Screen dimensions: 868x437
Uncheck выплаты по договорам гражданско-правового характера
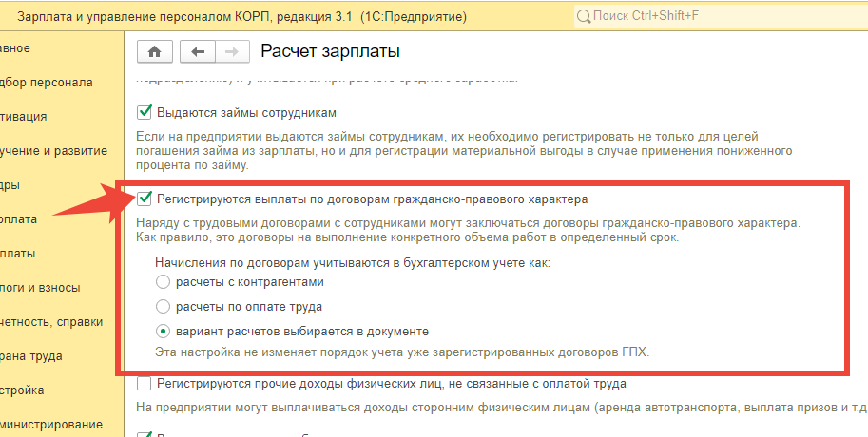pyautogui.click(x=145, y=199)
